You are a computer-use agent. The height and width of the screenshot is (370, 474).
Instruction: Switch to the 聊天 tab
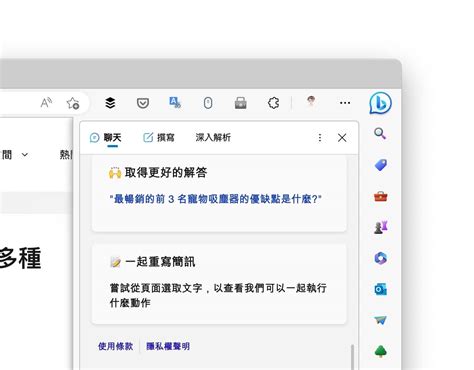point(106,138)
